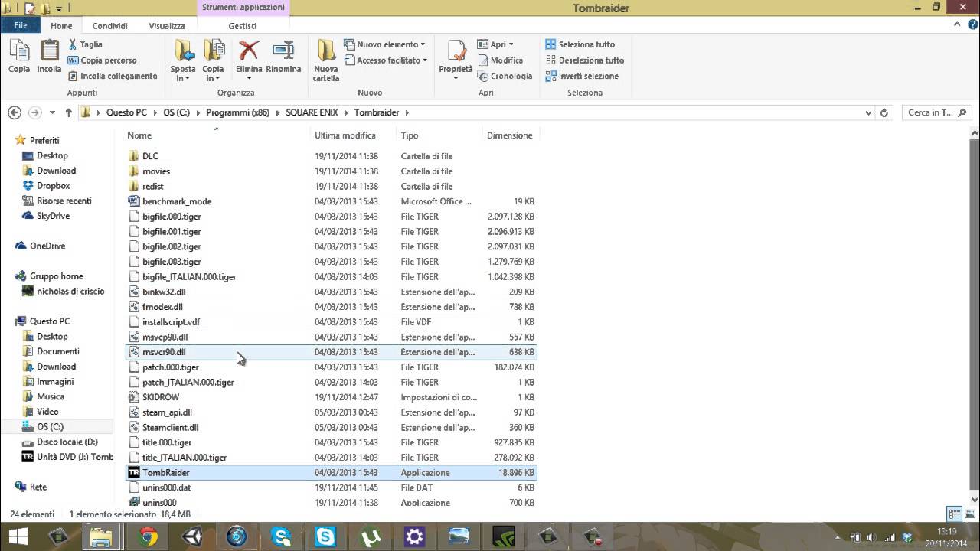The width and height of the screenshot is (980, 551).
Task: Open uTorrent from taskbar
Action: [x=370, y=536]
